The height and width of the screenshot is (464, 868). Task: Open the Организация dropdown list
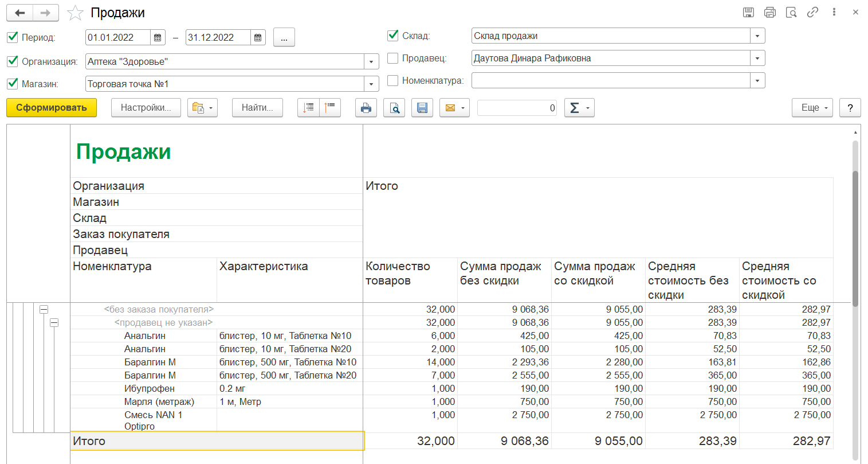pos(371,61)
